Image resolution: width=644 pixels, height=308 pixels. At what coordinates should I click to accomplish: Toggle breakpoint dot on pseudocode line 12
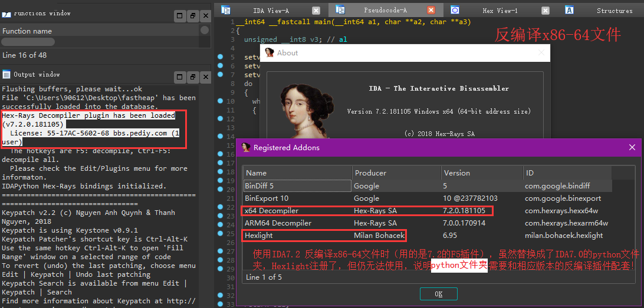(220, 118)
